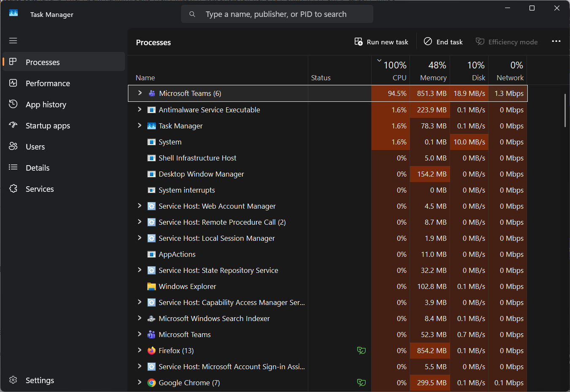This screenshot has width=570, height=392.
Task: Click the Windows Explorer folder icon
Action: (151, 286)
